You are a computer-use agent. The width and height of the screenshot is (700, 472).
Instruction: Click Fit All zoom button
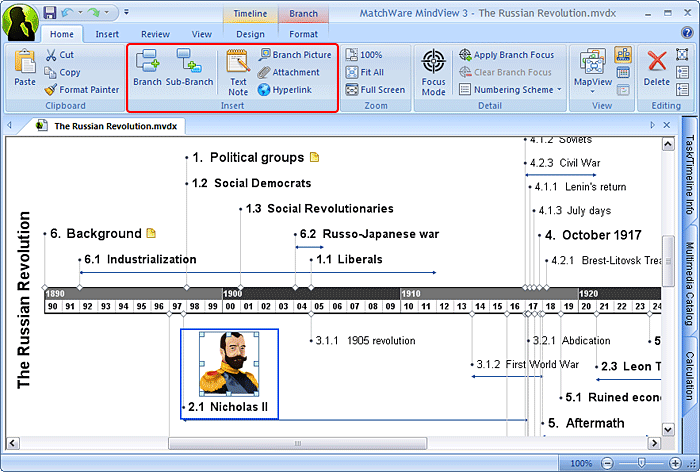coord(365,72)
